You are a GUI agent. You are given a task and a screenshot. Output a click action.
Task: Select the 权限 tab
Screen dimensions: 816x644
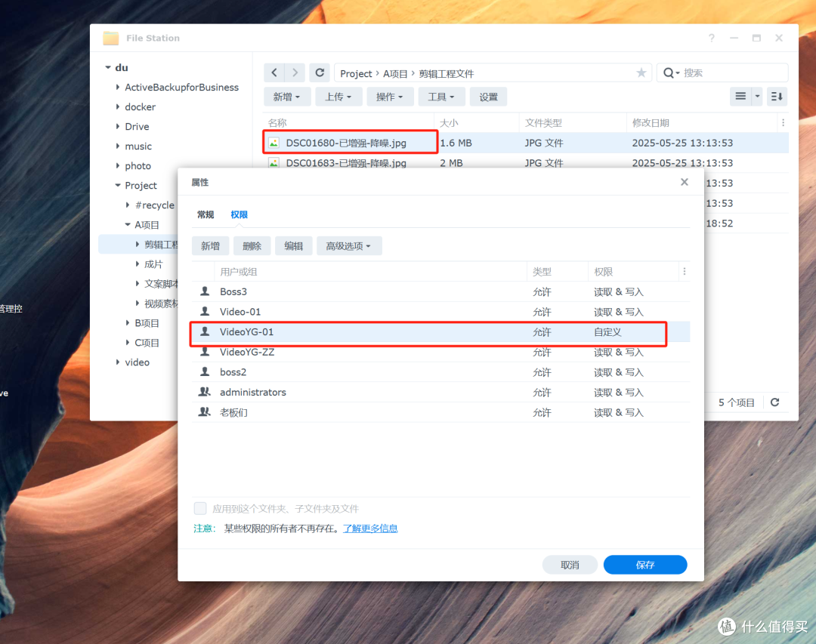[239, 214]
